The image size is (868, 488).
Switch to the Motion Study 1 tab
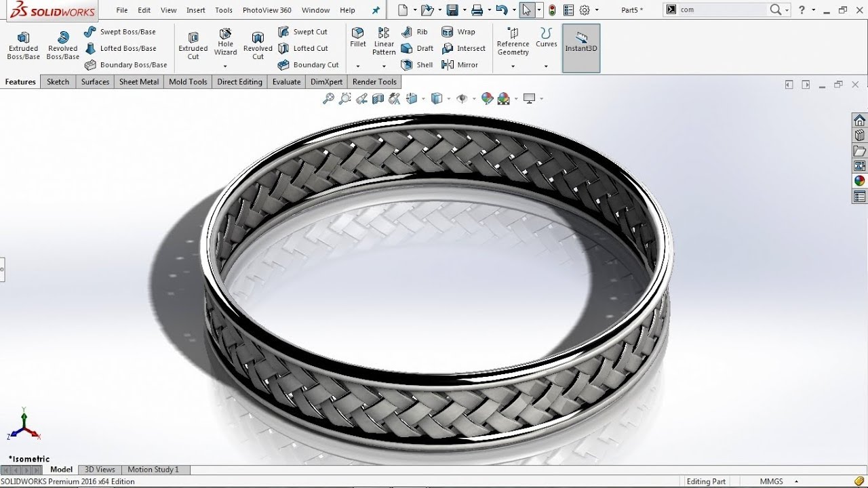coord(153,470)
